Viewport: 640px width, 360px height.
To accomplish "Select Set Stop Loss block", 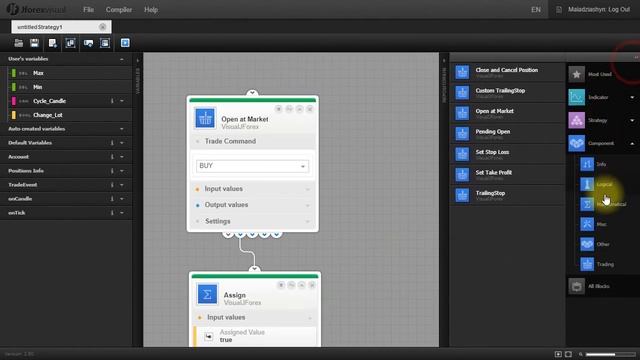I will 507,154.
